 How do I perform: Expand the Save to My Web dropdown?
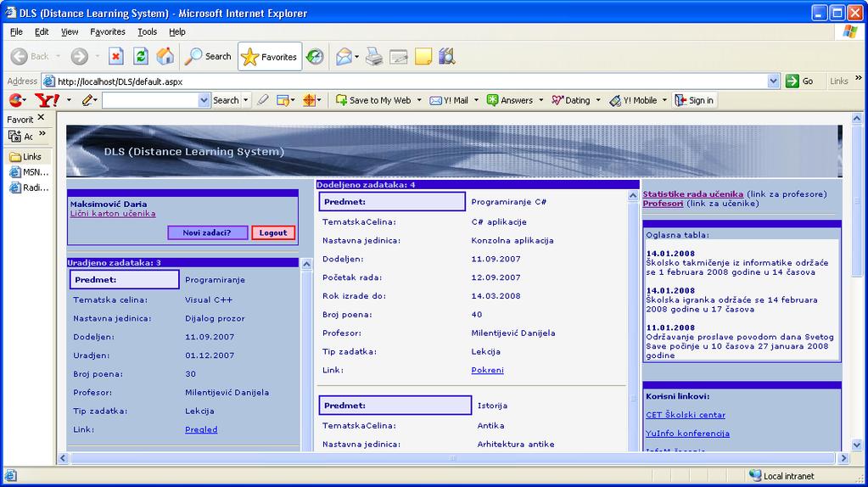coord(419,100)
